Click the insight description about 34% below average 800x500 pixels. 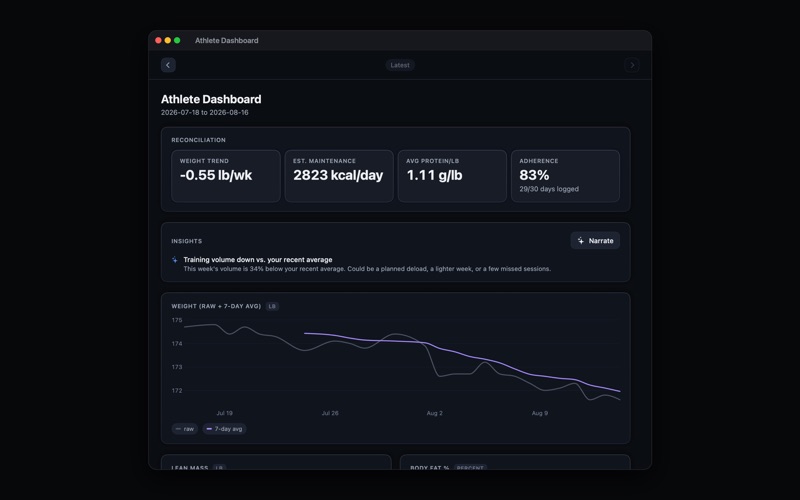(367, 269)
